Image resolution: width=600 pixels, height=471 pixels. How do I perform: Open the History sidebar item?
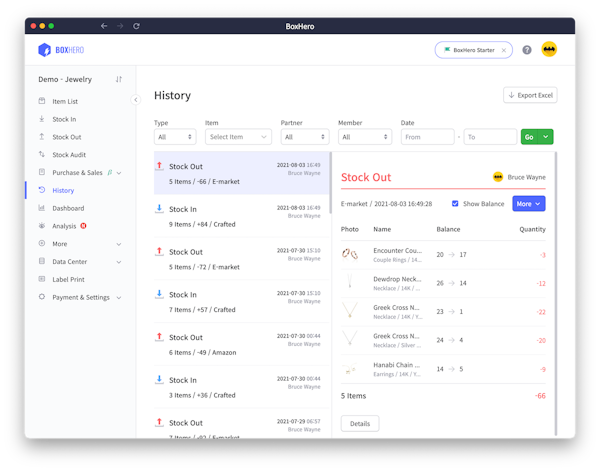click(63, 191)
